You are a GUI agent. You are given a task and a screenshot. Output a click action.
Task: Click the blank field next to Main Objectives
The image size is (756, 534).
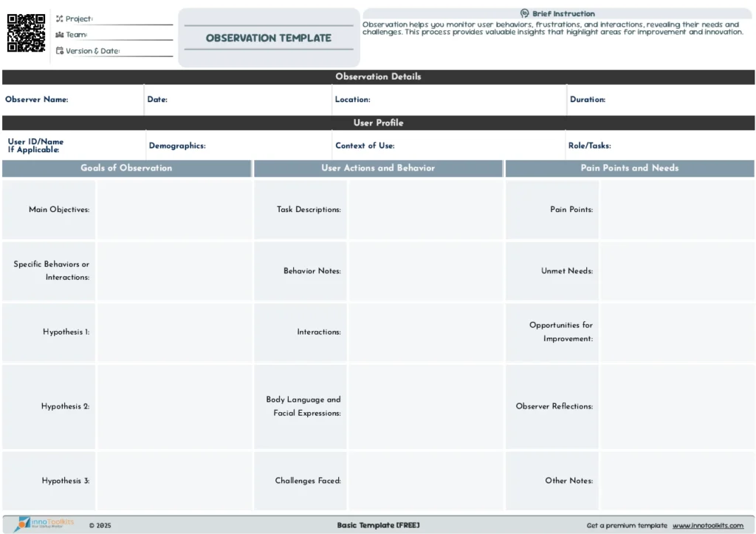173,210
